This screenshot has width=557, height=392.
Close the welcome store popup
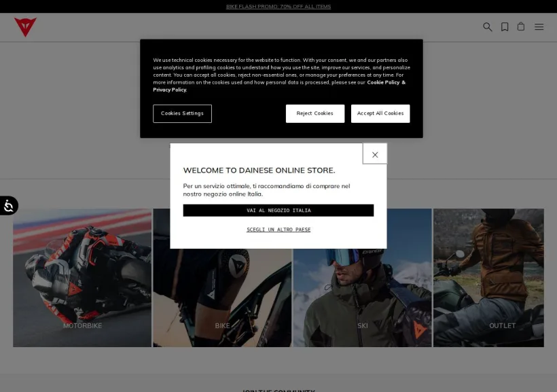tap(375, 154)
